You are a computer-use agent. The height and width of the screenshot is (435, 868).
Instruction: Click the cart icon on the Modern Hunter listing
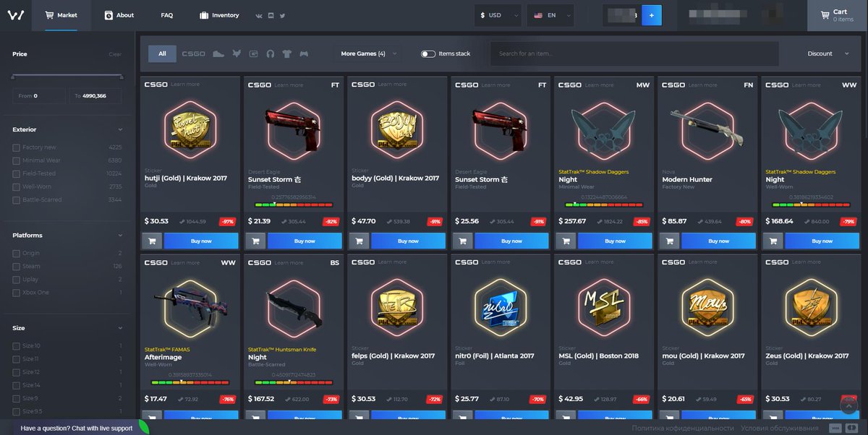click(669, 241)
